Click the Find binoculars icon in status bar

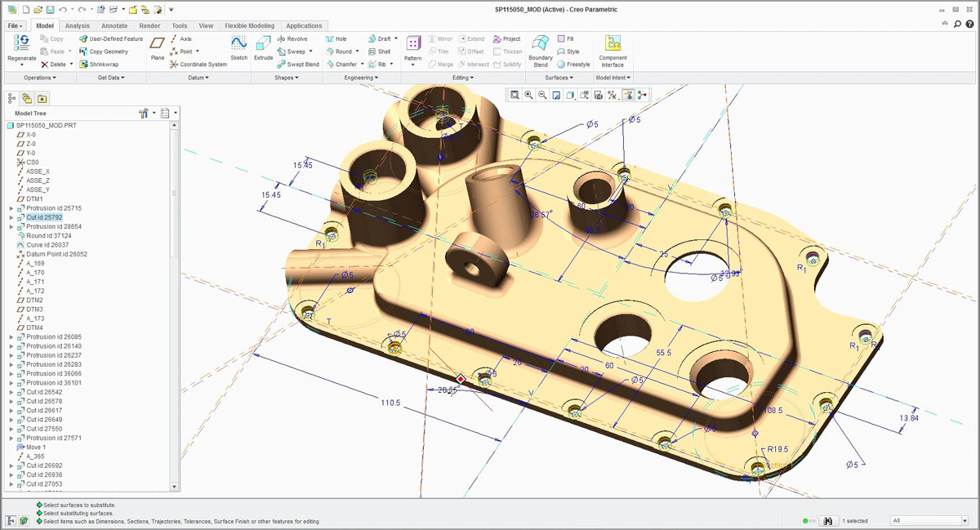coord(828,520)
